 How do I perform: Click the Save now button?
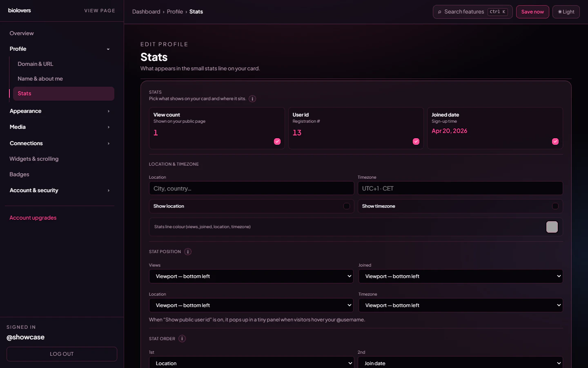point(532,12)
